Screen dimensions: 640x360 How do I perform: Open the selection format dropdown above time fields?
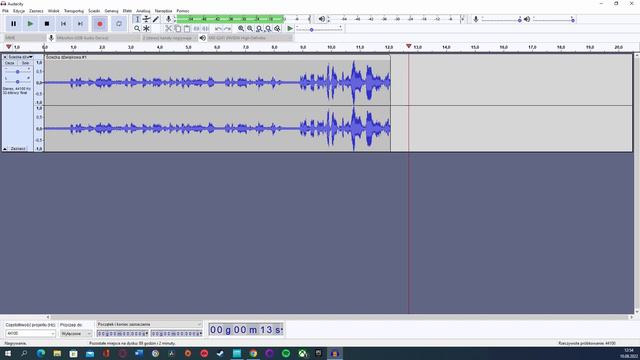pyautogui.click(x=149, y=324)
